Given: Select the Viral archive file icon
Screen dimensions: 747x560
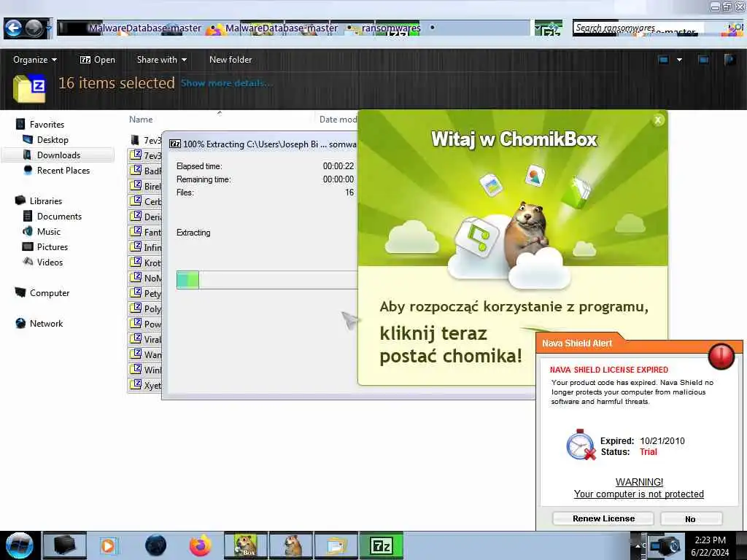Looking at the screenshot, I should coord(136,339).
